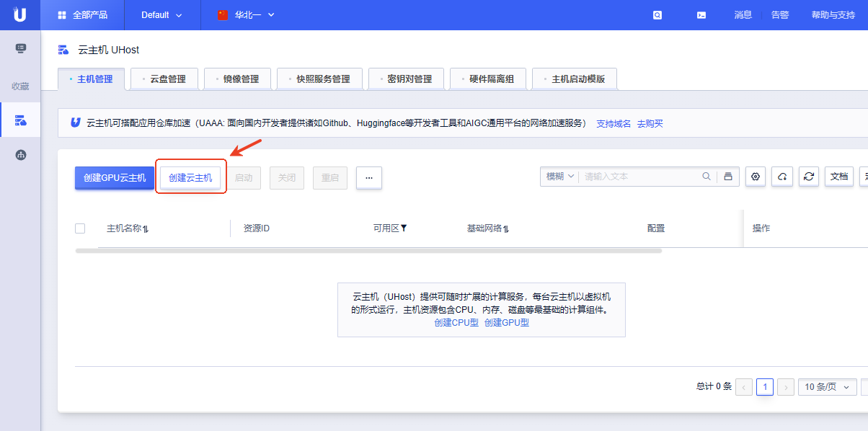The width and height of the screenshot is (868, 431).
Task: Click the UHost icon beside page title
Action: click(63, 50)
